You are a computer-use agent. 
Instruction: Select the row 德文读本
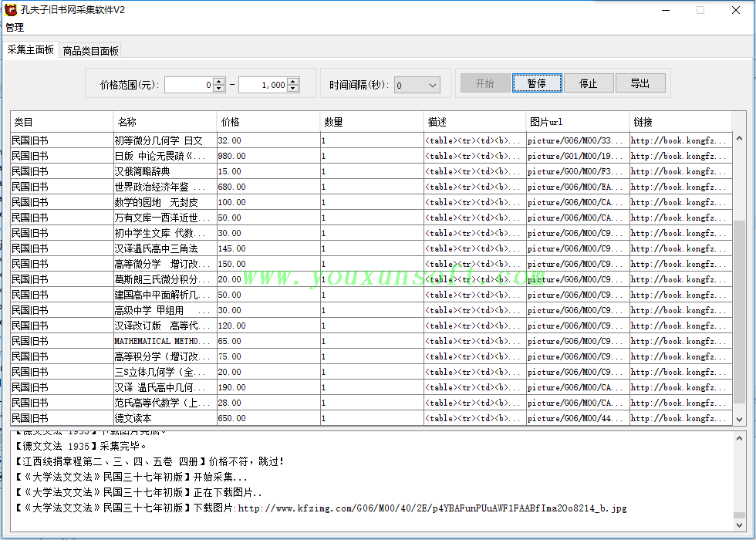pyautogui.click(x=371, y=418)
